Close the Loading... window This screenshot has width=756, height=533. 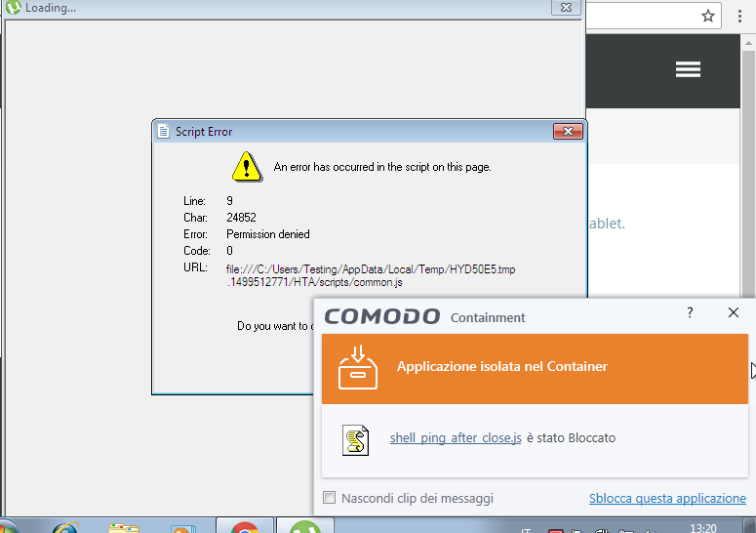566,7
